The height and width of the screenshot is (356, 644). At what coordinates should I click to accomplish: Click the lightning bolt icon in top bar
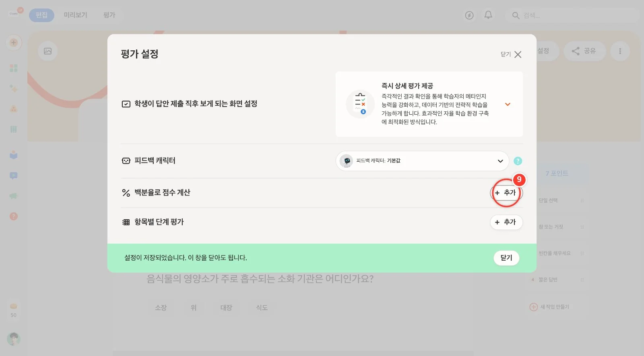point(469,15)
